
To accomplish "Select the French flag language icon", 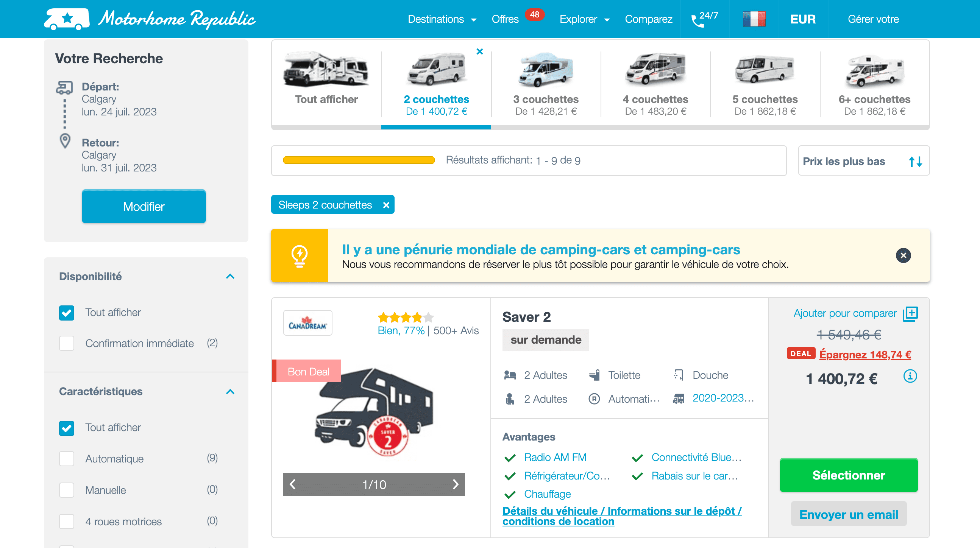I will [x=754, y=19].
